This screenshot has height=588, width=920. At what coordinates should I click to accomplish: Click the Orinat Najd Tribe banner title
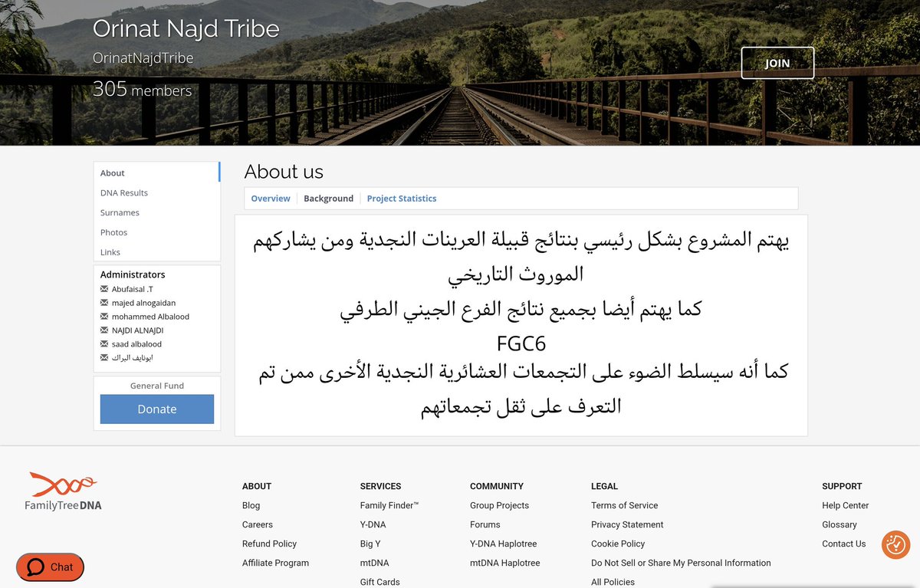186,29
